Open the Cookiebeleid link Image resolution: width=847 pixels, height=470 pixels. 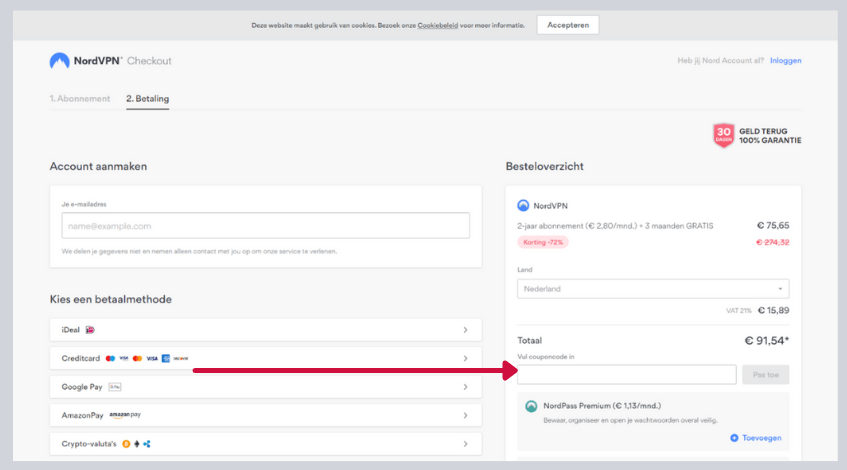click(x=438, y=25)
